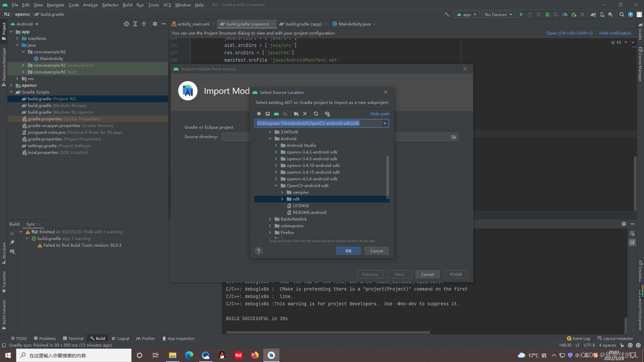Image resolution: width=644 pixels, height=362 pixels.
Task: Open the path history dropdown arrow
Action: [385, 123]
